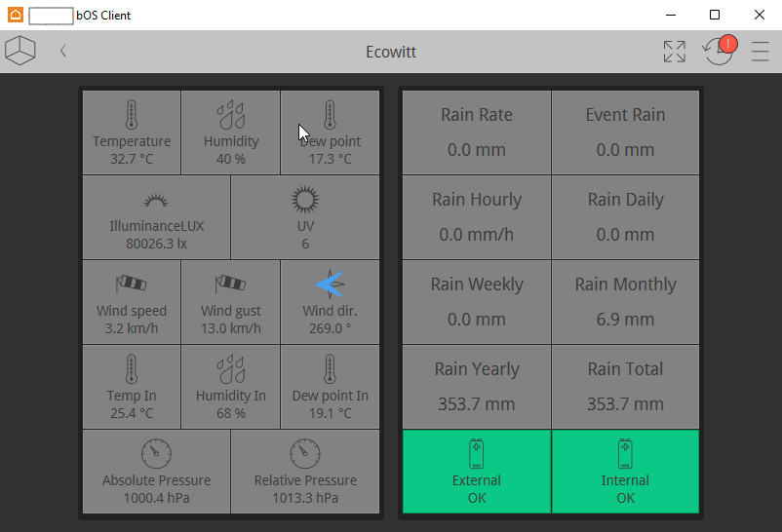Click the Wind speed windsock icon
This screenshot has height=532, width=782.
(x=132, y=284)
